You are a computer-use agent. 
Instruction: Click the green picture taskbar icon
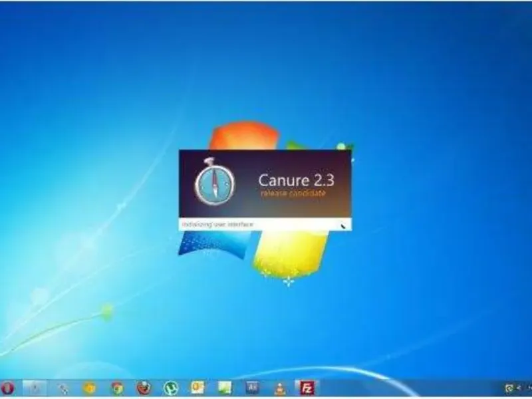pos(225,388)
